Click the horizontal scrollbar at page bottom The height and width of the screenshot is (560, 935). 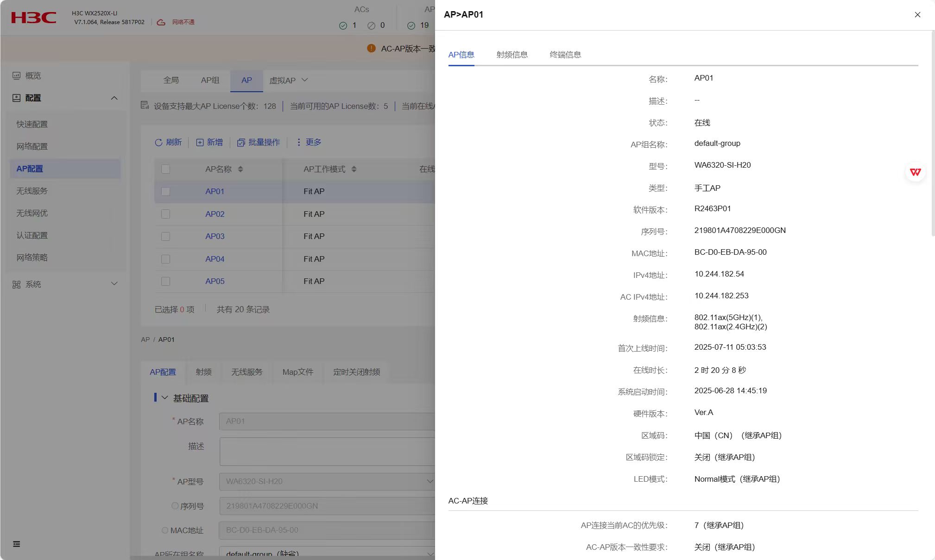click(x=283, y=558)
